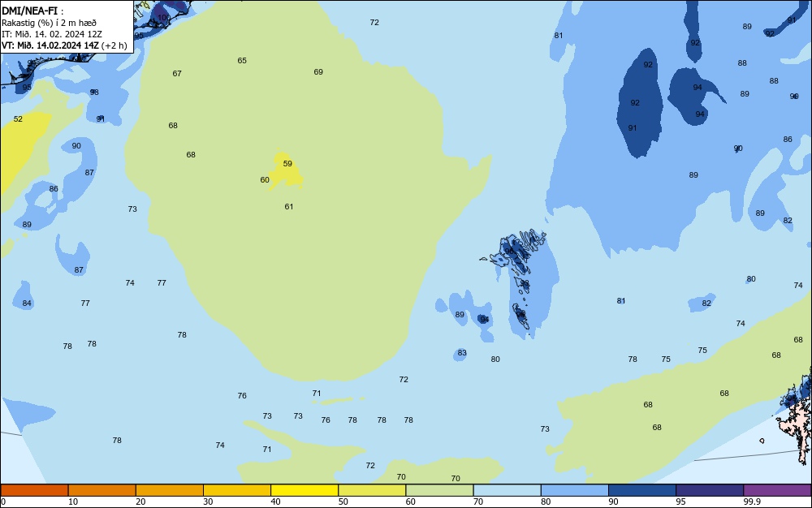
Task: Choose the light green 60–70 legend swatch
Action: click(x=439, y=490)
